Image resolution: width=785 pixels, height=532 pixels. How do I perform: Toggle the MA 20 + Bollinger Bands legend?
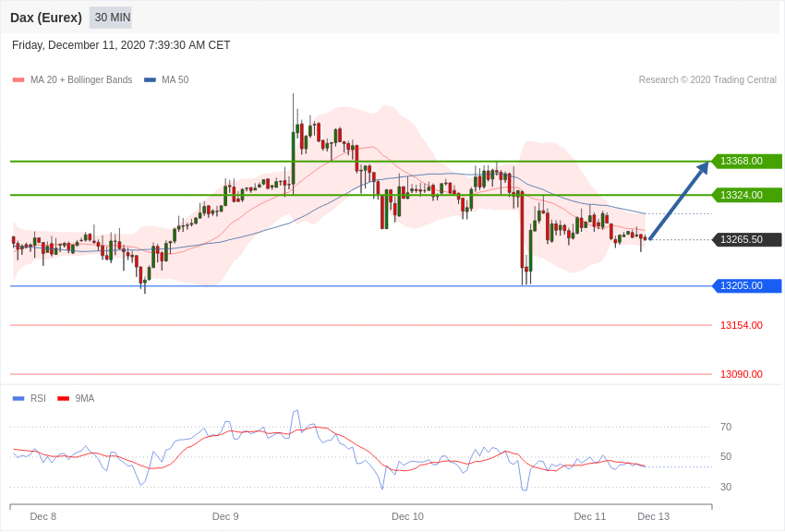[73, 79]
